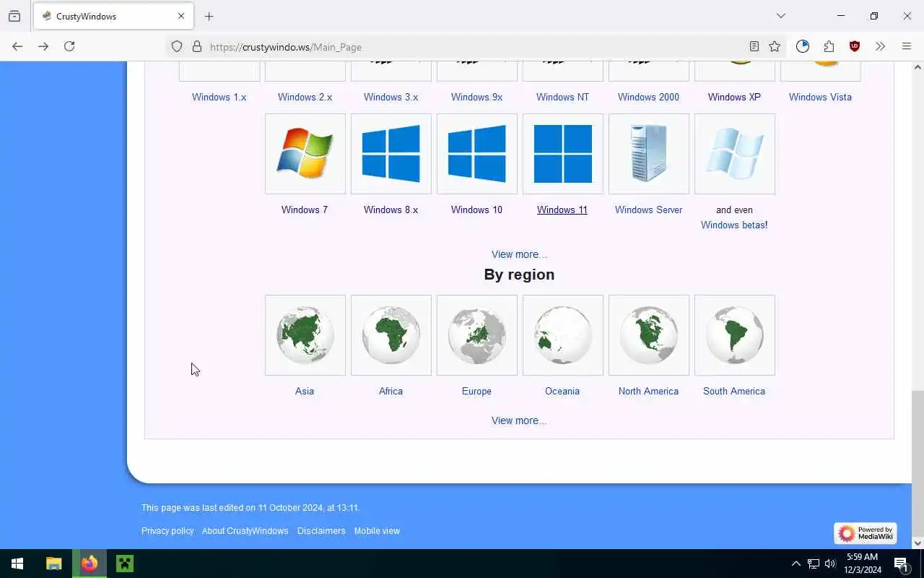
Task: Open the Windows Vista link
Action: tap(820, 97)
